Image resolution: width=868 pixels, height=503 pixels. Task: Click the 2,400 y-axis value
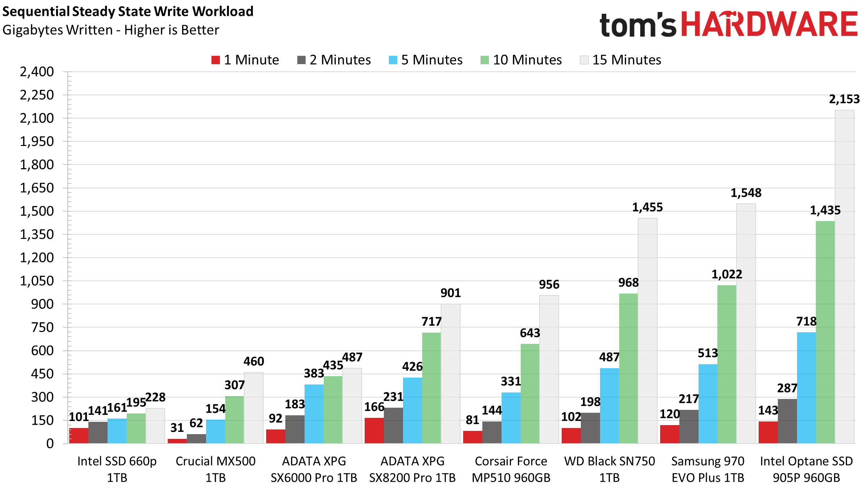coord(37,72)
